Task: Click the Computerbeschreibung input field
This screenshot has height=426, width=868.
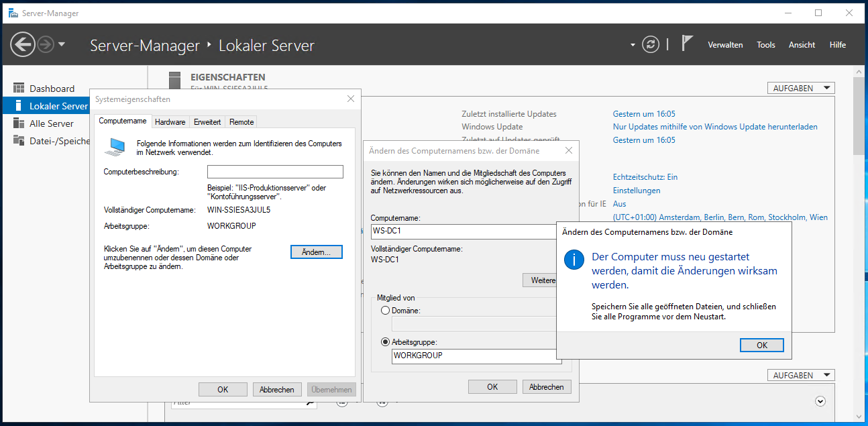Action: pos(275,172)
